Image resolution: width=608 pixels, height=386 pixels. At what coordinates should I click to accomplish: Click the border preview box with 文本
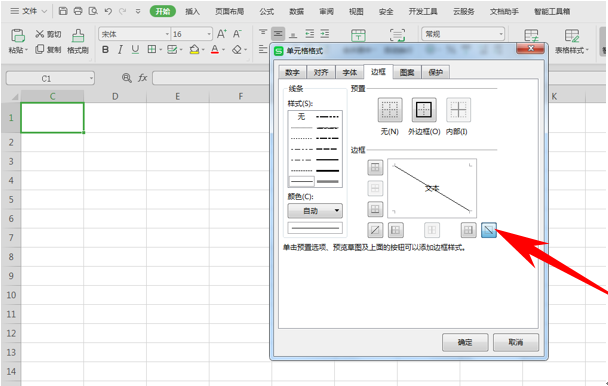[432, 188]
